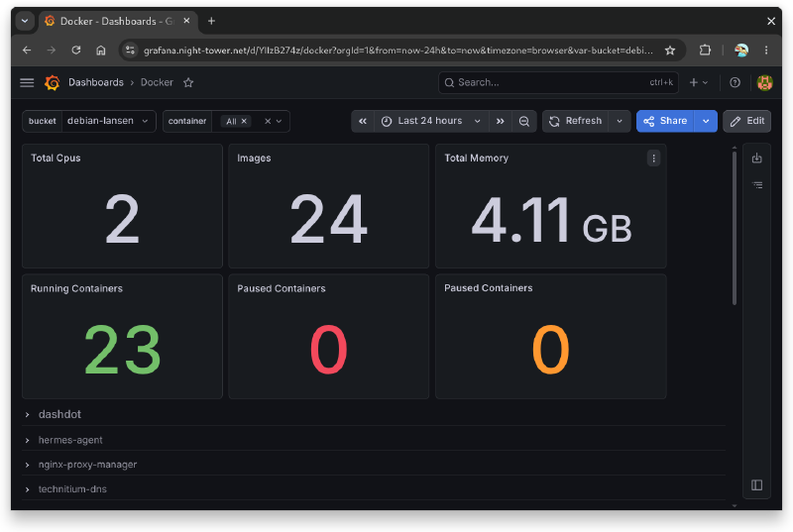Viewport: 793px width, 532px height.
Task: Click the Total Memory panel title
Action: click(476, 159)
